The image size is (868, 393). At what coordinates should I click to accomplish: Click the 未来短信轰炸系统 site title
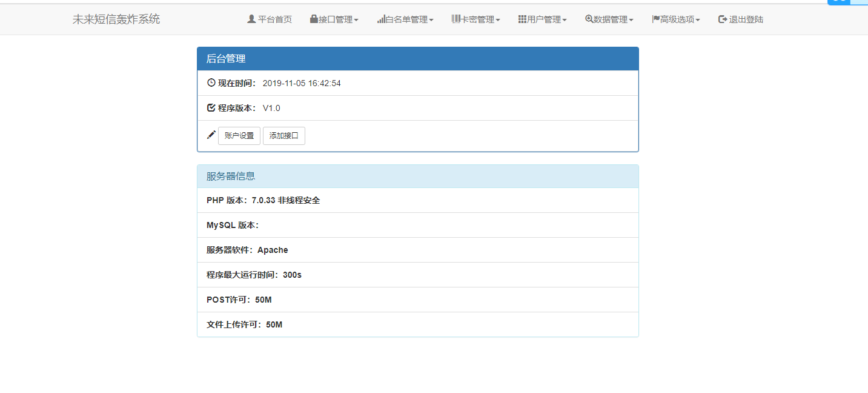click(115, 19)
